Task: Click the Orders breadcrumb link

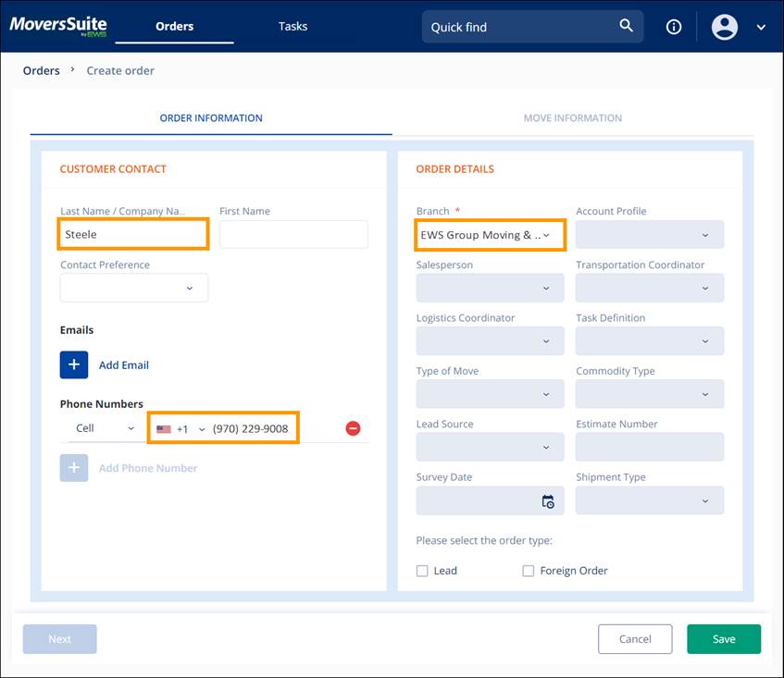Action: pyautogui.click(x=41, y=70)
